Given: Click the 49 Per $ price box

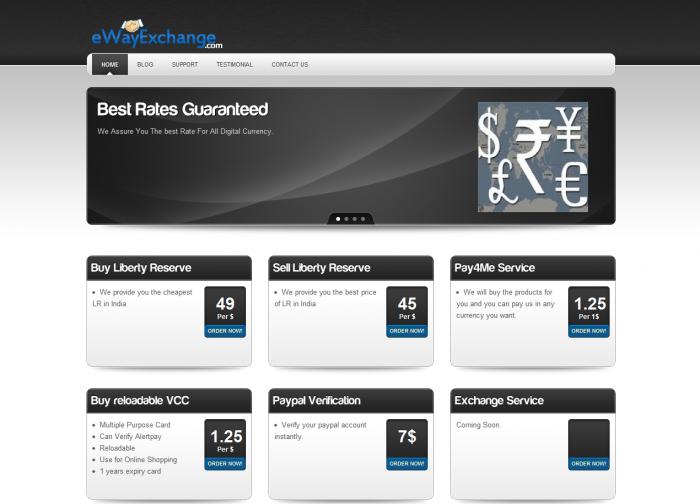Looking at the screenshot, I should click(225, 307).
